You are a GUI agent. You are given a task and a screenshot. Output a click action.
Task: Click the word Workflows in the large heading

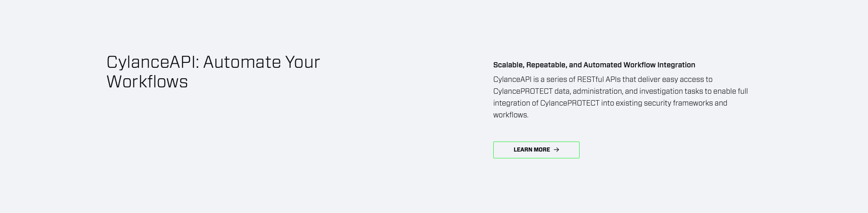[x=147, y=82]
